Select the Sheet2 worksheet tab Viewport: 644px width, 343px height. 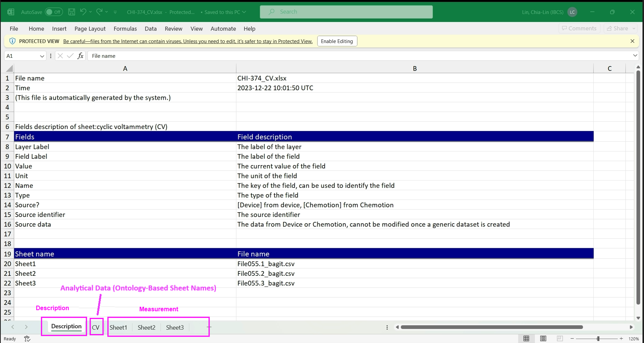click(x=146, y=327)
